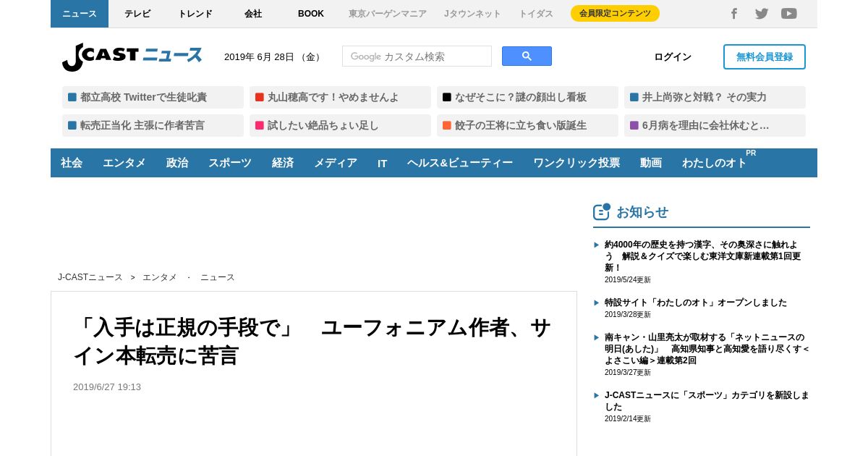This screenshot has width=868, height=456.
Task: Click the お知らせ section heading
Action: [x=642, y=212]
